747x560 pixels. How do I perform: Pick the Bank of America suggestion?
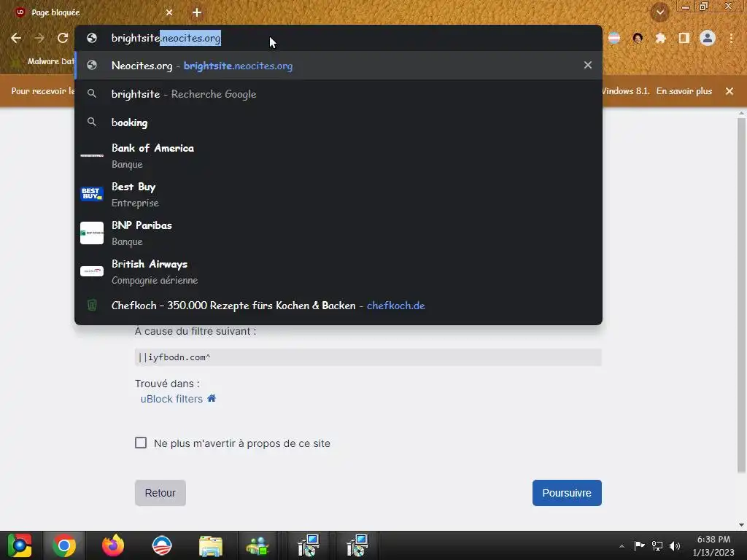(x=338, y=156)
